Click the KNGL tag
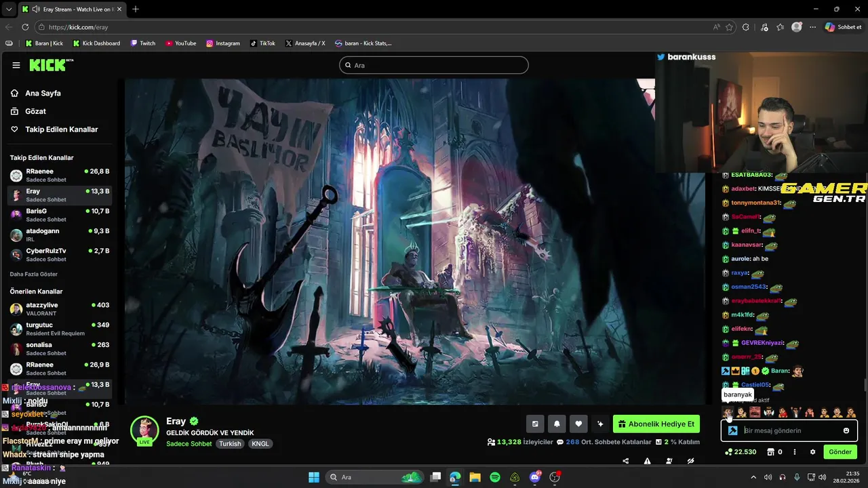Viewport: 868px width, 488px height. pos(260,444)
